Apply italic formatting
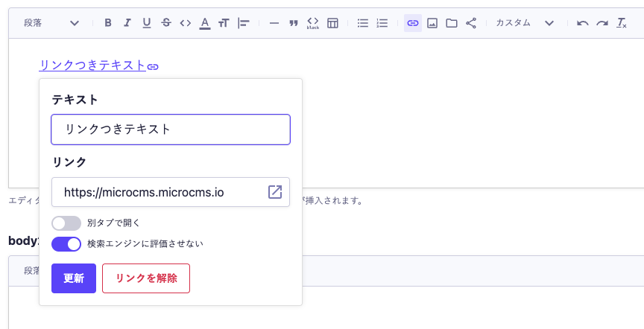 pyautogui.click(x=127, y=23)
